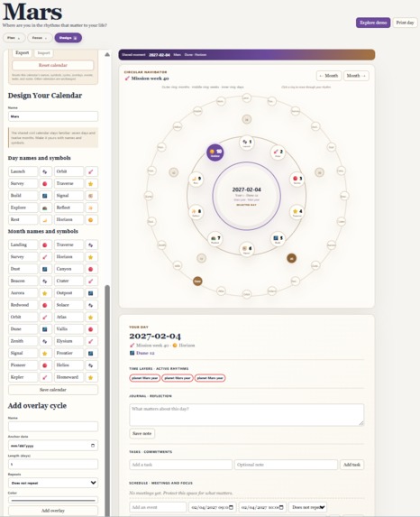Click the Import button
This screenshot has height=517, width=420.
click(x=43, y=52)
